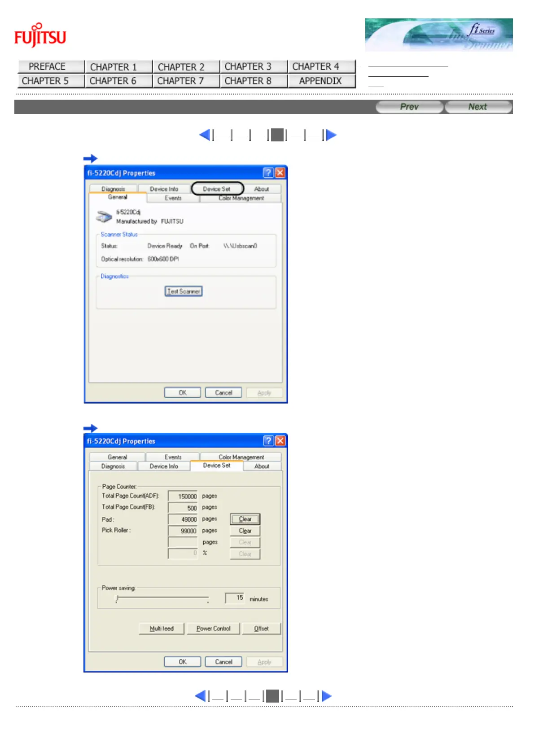Clear the Pad page counter

(x=245, y=519)
